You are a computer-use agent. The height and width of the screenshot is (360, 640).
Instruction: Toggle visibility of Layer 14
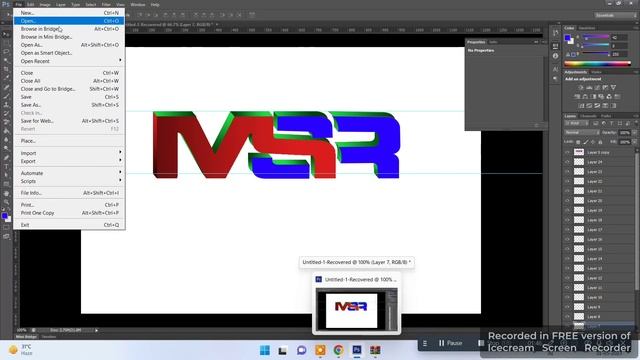[567, 259]
